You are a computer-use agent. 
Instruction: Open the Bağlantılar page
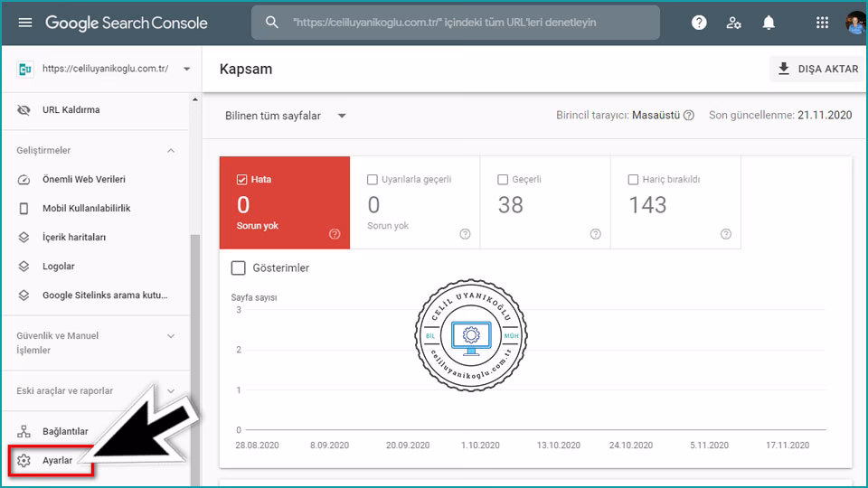point(65,432)
